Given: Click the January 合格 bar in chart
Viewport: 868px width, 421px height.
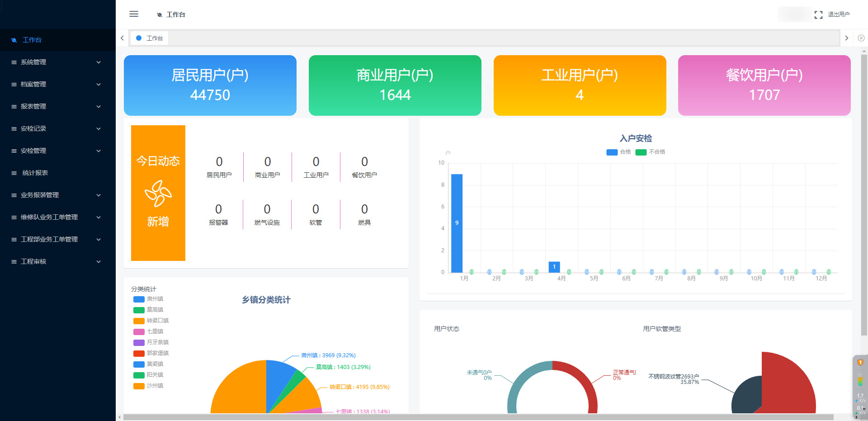Looking at the screenshot, I should [457, 223].
